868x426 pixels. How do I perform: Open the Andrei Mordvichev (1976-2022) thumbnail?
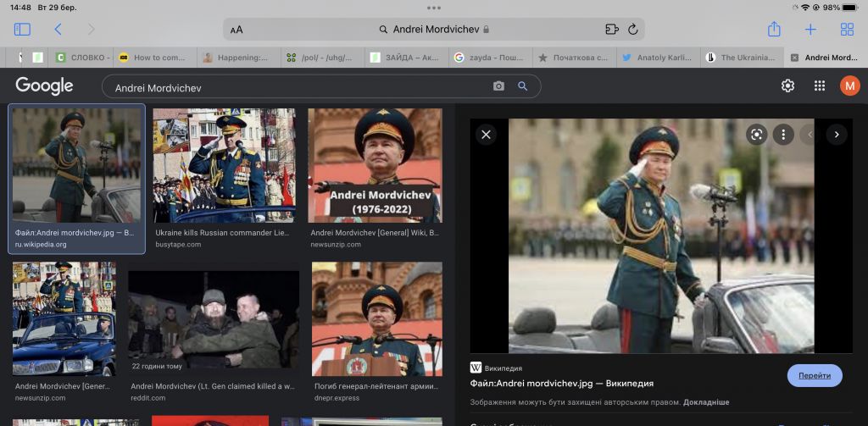point(376,165)
